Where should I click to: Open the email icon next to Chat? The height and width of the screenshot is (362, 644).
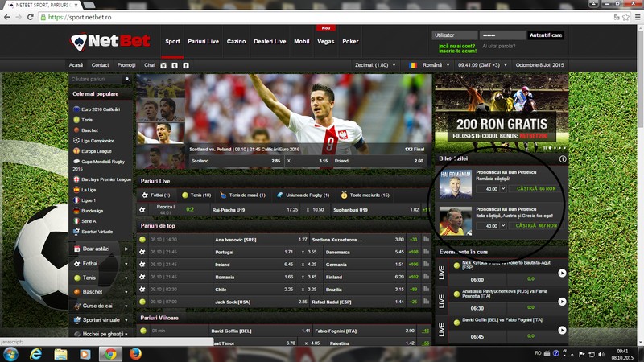pyautogui.click(x=163, y=65)
